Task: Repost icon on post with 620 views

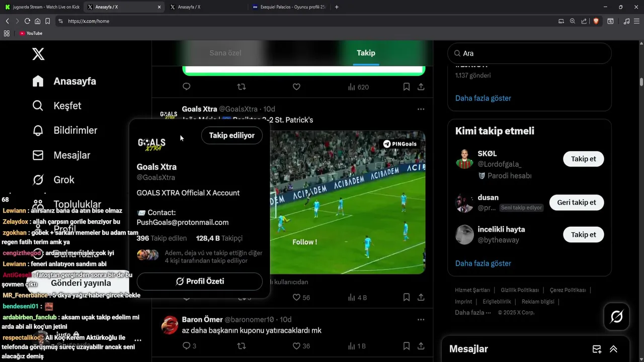Action: tap(242, 87)
